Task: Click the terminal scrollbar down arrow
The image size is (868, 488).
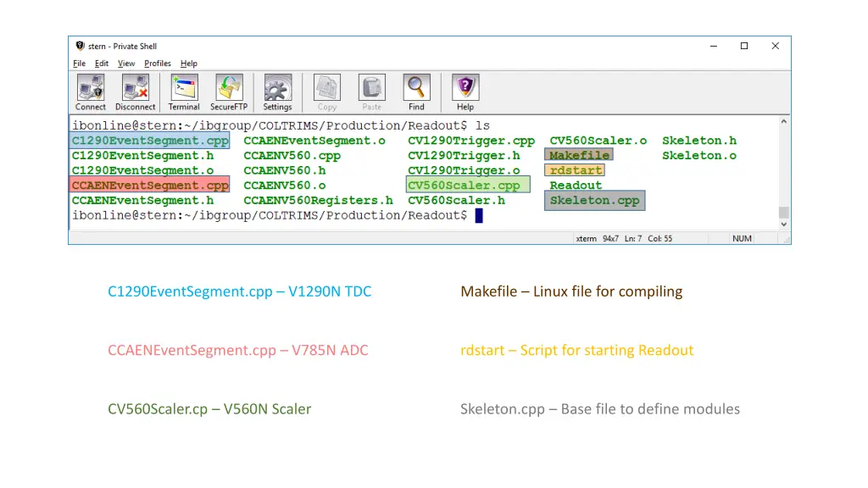Action: 783,224
